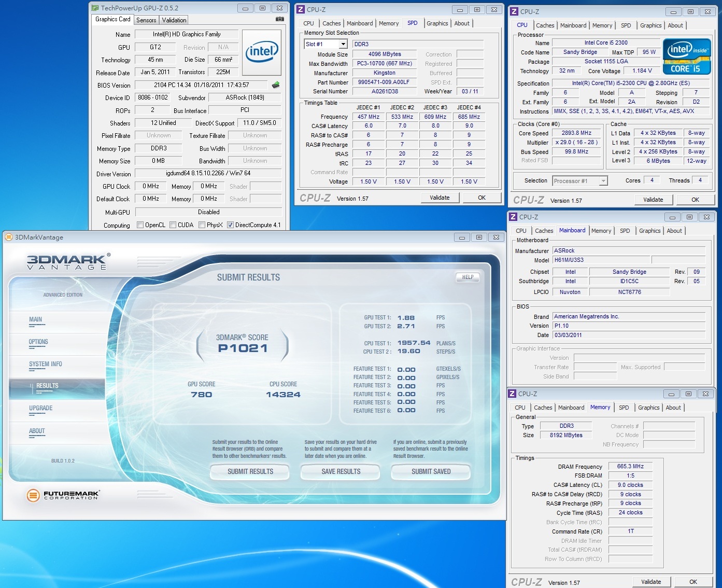Click the Futuremark Corporation logo
Screen dimensions: 722x588
point(63,495)
